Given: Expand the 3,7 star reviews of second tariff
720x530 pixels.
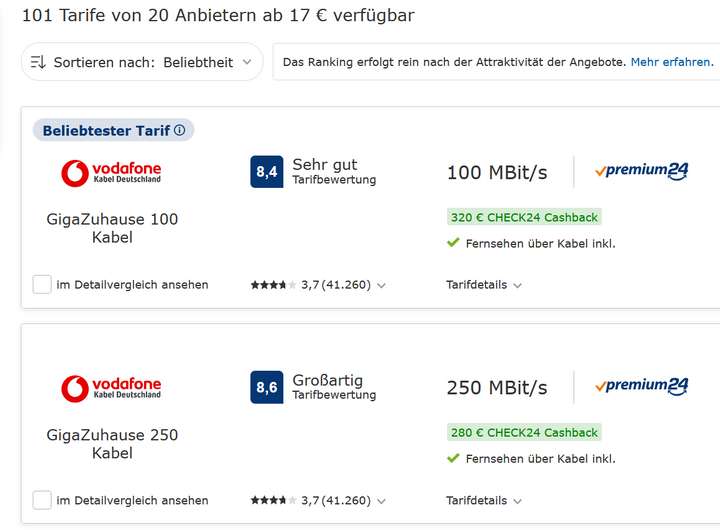Looking at the screenshot, I should point(318,500).
